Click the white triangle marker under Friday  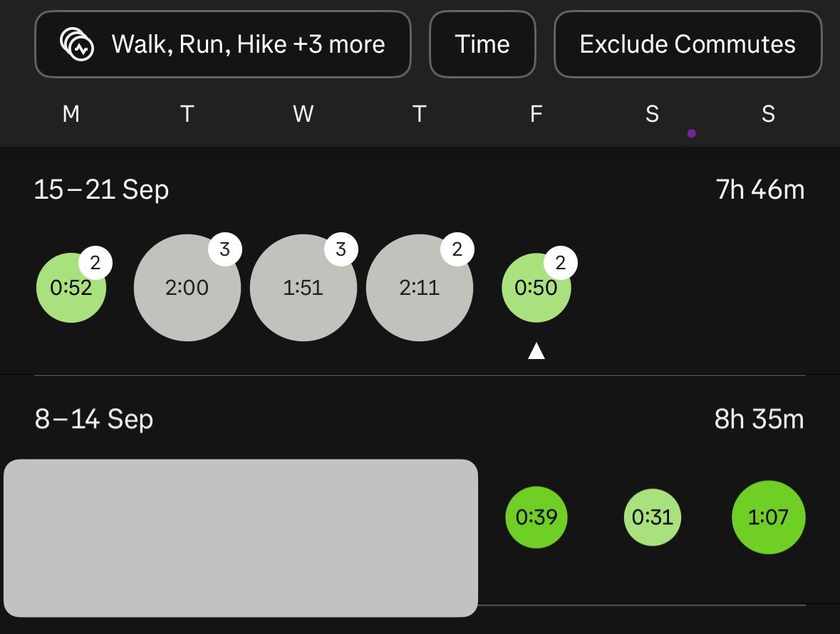pyautogui.click(x=536, y=350)
